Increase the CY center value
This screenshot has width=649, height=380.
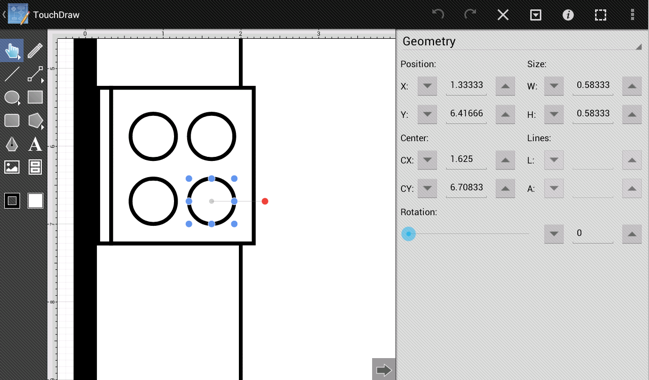coord(505,188)
